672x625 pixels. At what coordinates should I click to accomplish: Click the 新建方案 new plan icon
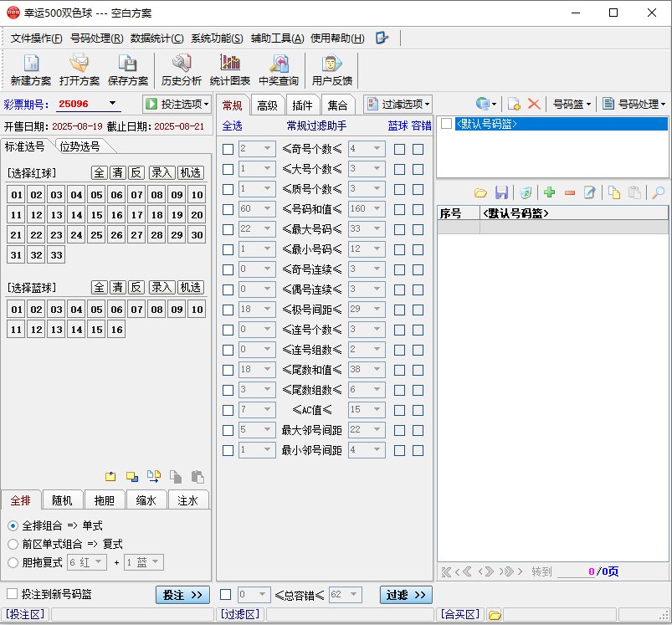31,69
